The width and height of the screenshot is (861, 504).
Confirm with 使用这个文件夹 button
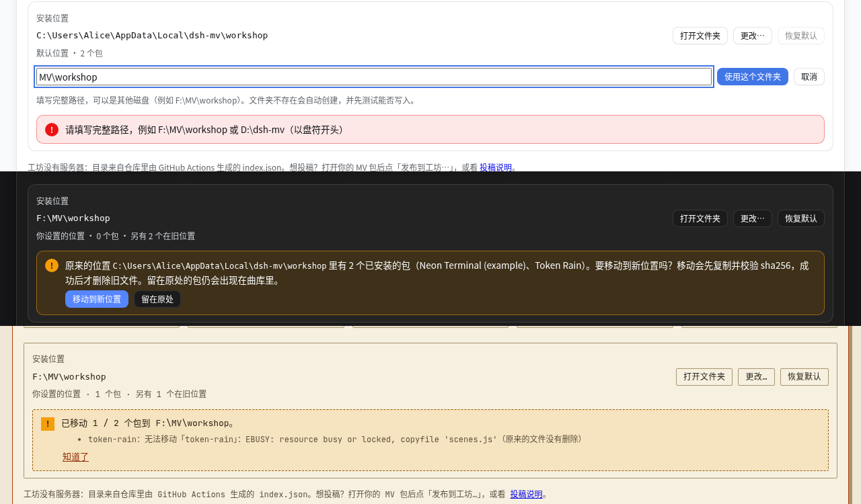(x=753, y=77)
